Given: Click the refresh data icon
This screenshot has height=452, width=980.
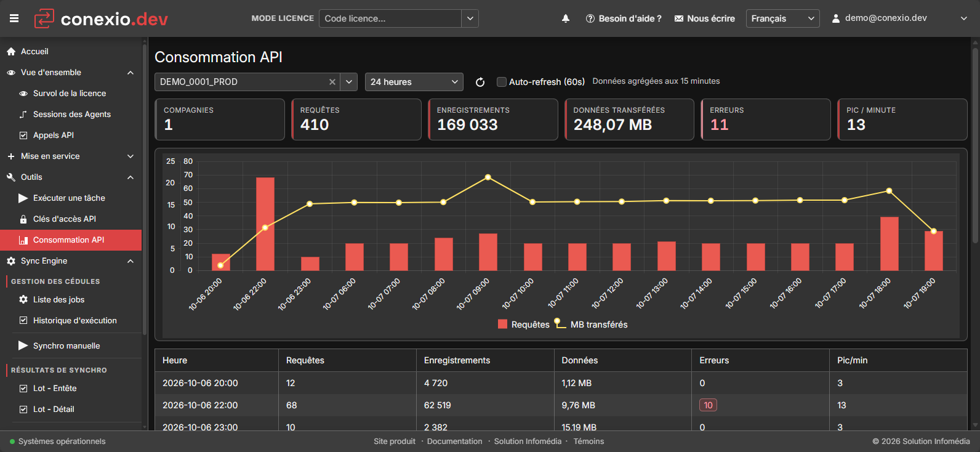Looking at the screenshot, I should pyautogui.click(x=480, y=82).
